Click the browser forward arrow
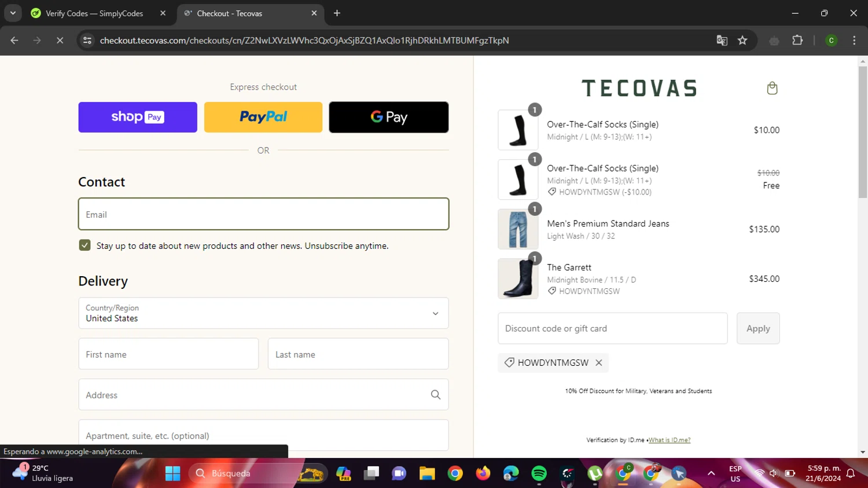Viewport: 868px width, 488px height. 37,41
